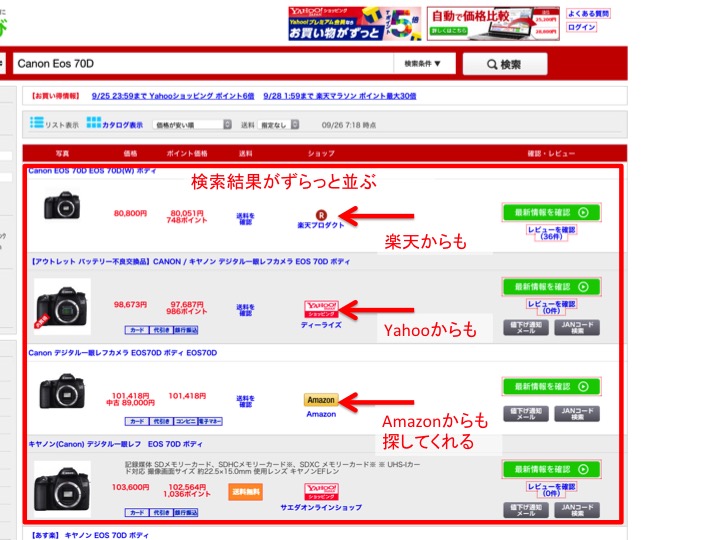Click the 楽天プロダクト R shop icon

point(321,215)
